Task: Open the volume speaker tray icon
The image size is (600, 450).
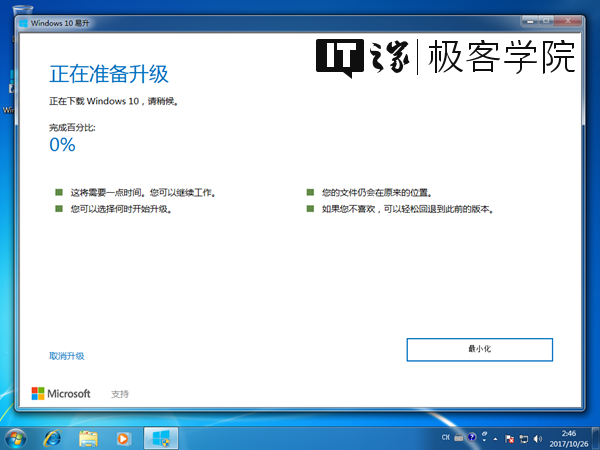Action: click(538, 439)
